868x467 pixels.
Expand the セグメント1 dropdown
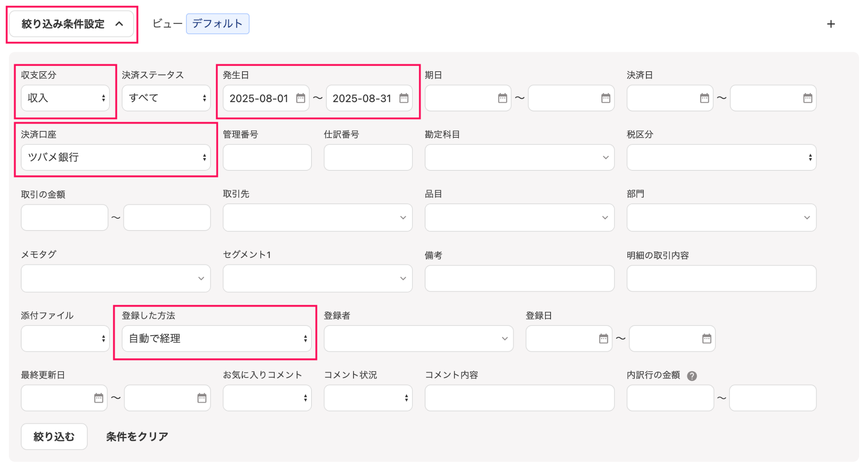click(317, 278)
